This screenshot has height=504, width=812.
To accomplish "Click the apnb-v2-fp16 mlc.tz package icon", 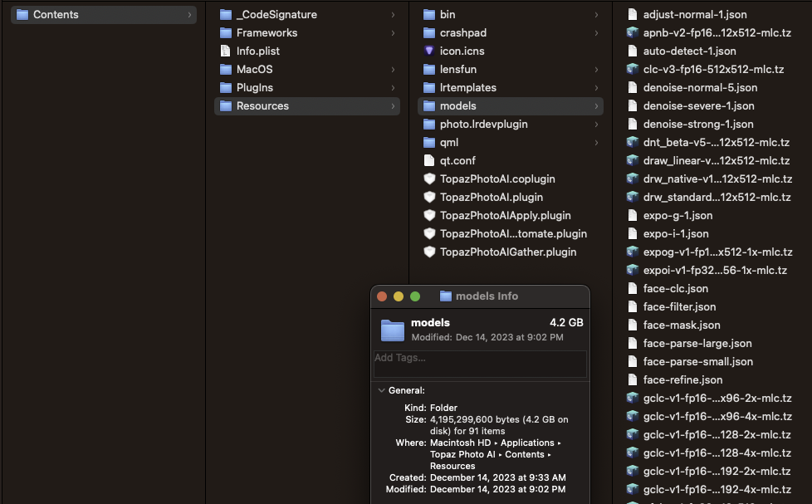I will coord(633,32).
